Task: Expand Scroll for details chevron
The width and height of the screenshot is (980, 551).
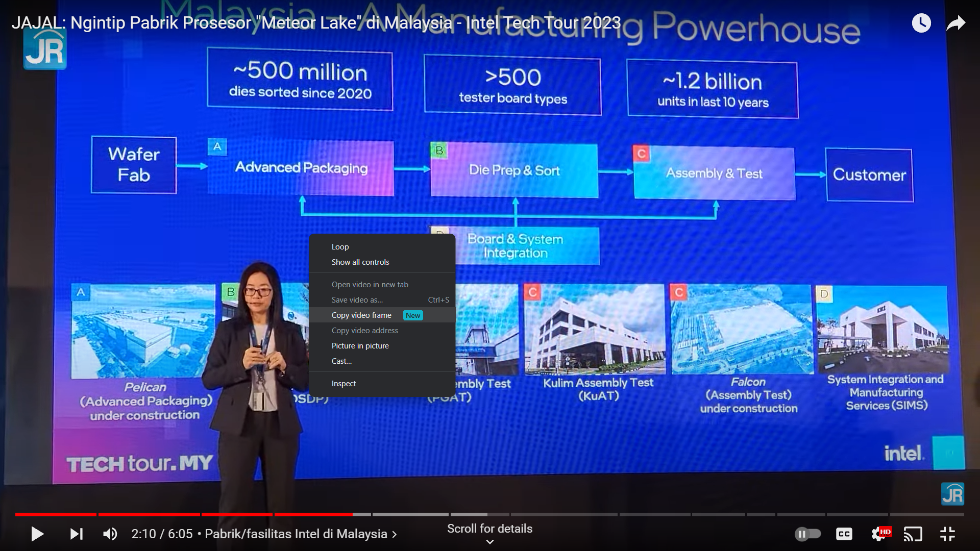Action: click(x=489, y=542)
